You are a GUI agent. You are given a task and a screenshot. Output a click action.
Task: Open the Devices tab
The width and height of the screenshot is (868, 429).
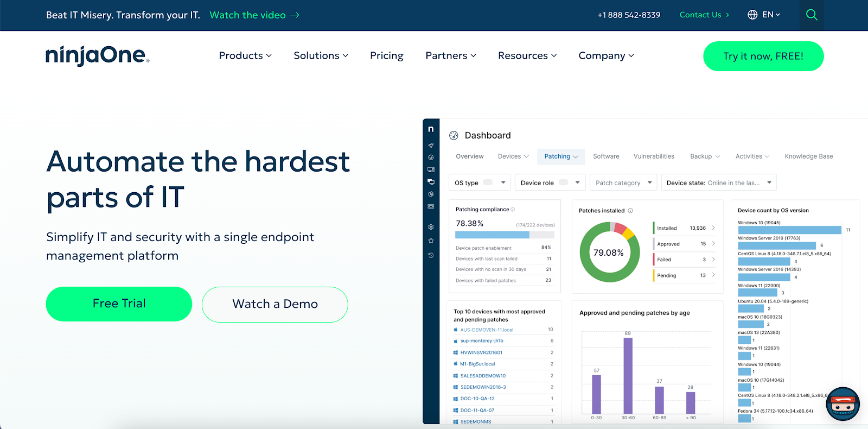click(x=513, y=156)
